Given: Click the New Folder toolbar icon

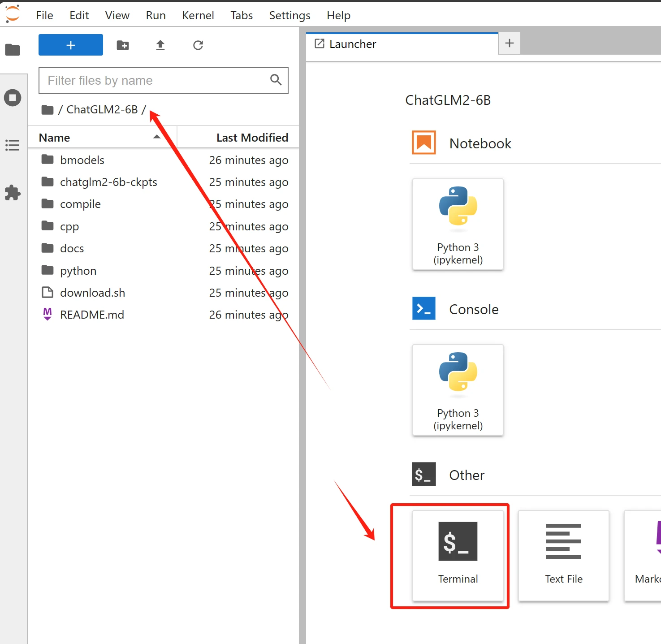Looking at the screenshot, I should pyautogui.click(x=123, y=45).
